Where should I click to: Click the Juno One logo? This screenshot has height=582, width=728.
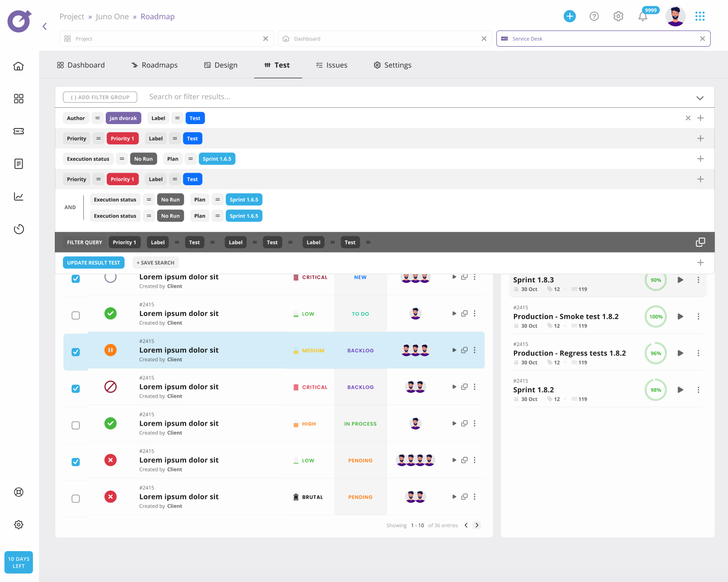[x=19, y=21]
